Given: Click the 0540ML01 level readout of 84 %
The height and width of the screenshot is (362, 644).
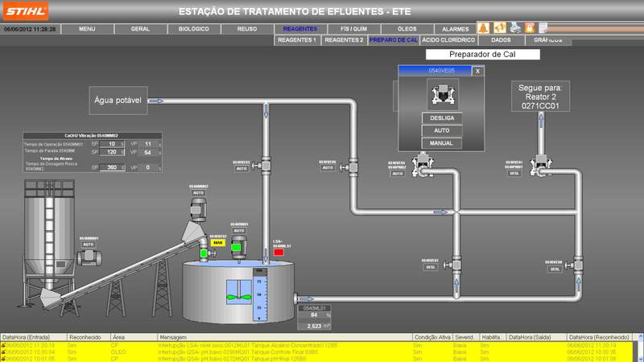Looking at the screenshot, I should (x=314, y=315).
